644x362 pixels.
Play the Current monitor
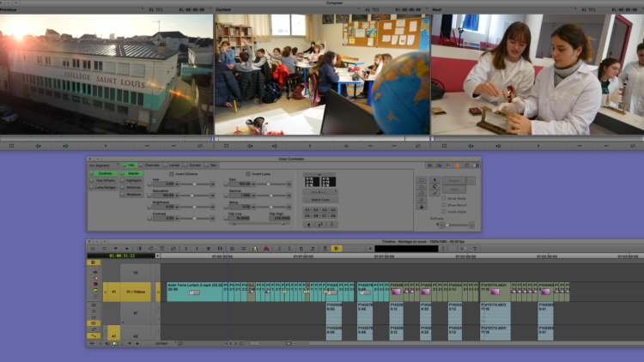pos(310,146)
